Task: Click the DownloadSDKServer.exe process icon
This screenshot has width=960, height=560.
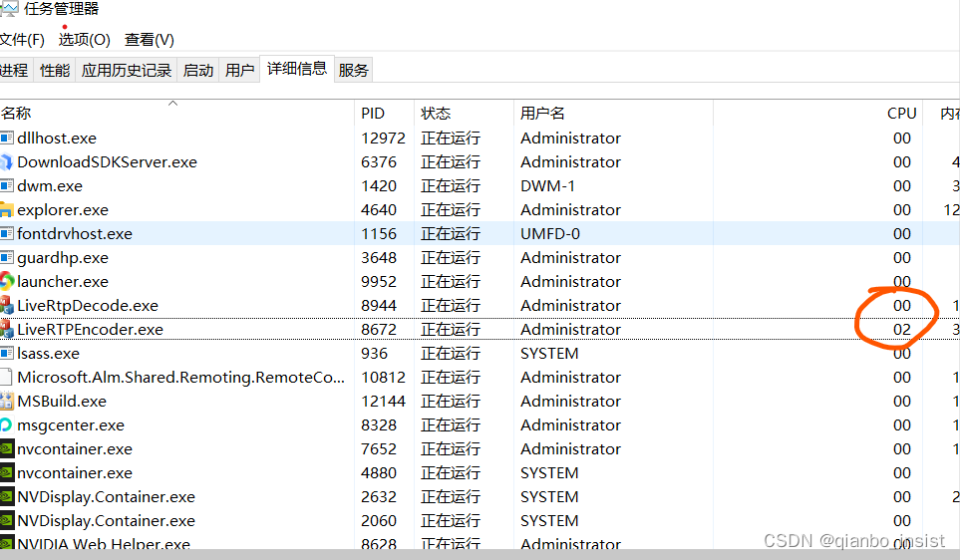Action: (6, 161)
